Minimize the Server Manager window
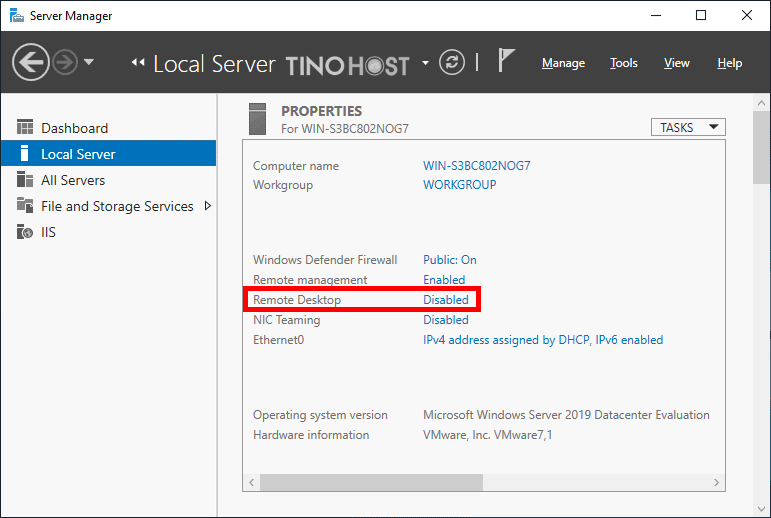This screenshot has height=518, width=771. [656, 15]
